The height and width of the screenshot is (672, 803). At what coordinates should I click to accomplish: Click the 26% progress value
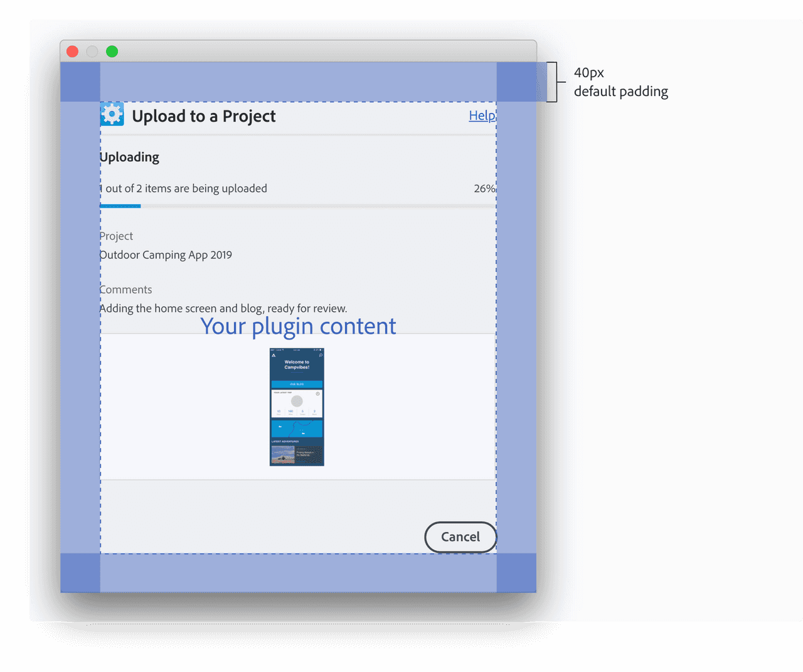click(485, 189)
